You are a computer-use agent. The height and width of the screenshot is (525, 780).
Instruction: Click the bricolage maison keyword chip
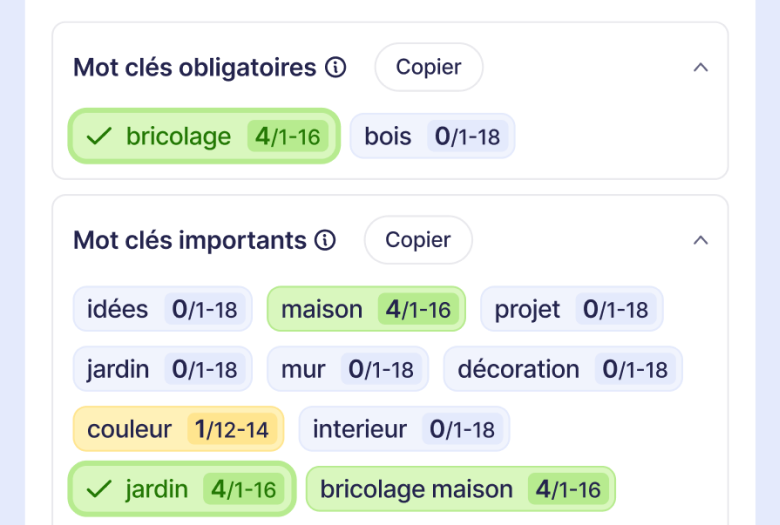(461, 489)
